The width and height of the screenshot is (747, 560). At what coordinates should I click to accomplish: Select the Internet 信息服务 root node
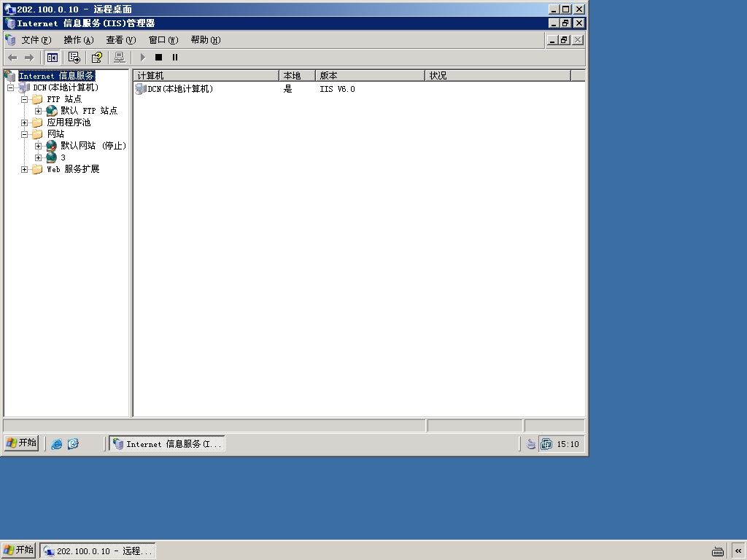click(x=56, y=76)
